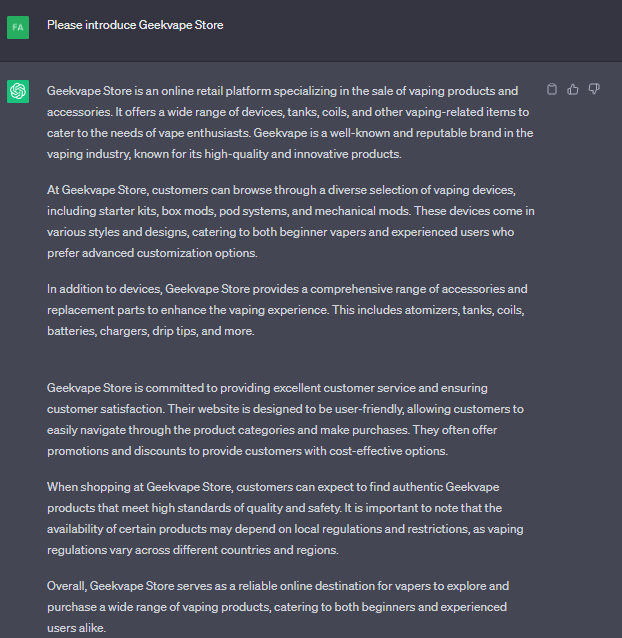Click the green ChatGPT logo avatar

pos(18,91)
